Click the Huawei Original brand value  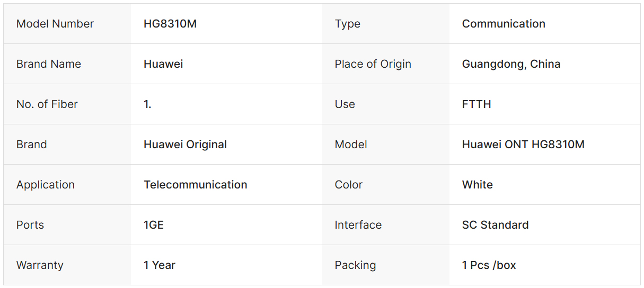click(x=185, y=145)
